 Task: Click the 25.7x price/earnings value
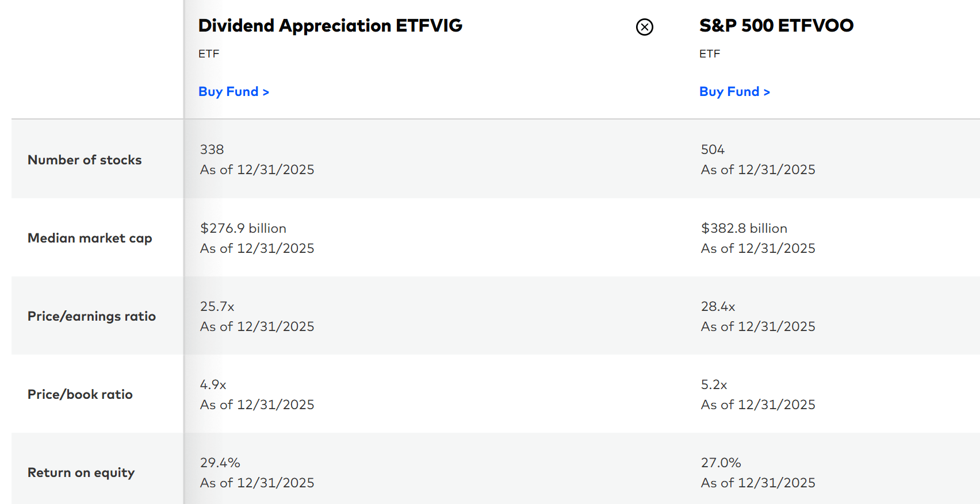pos(217,306)
